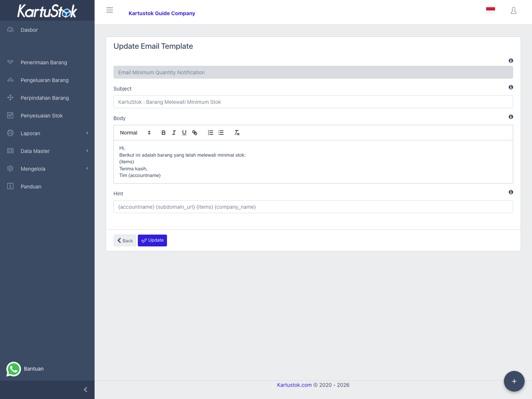Screen dimensions: 532x399
Task: Click the floating plus button
Action: coord(514,381)
